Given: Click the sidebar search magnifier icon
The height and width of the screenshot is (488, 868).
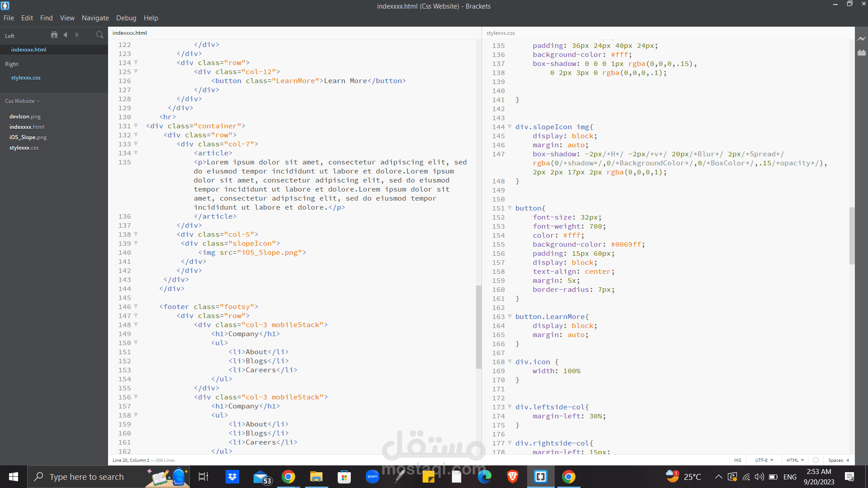Looking at the screenshot, I should (99, 35).
